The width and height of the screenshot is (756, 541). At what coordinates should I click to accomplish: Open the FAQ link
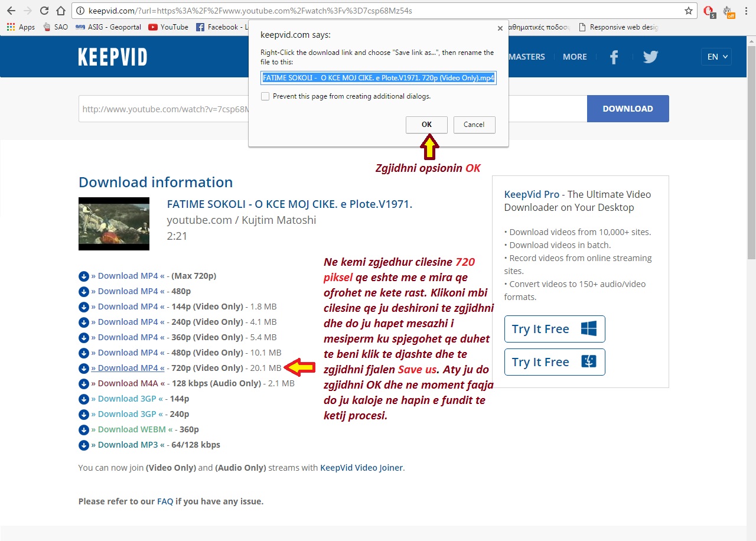pyautogui.click(x=165, y=501)
